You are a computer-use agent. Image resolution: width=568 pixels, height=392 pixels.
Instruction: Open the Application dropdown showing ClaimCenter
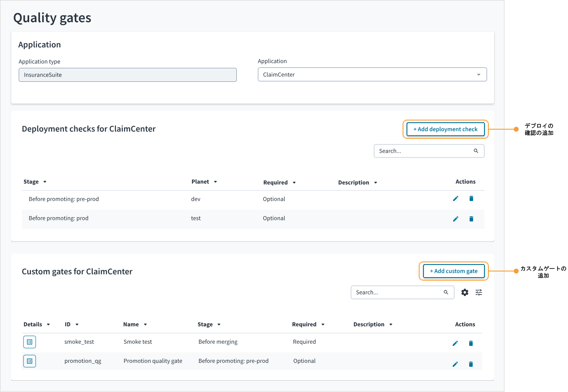pos(372,74)
